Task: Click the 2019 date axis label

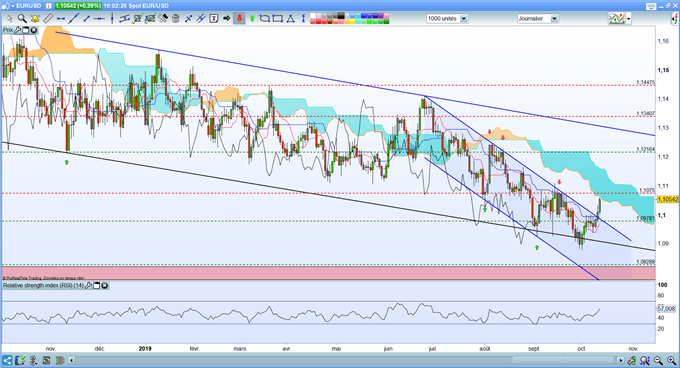Action: (x=145, y=348)
